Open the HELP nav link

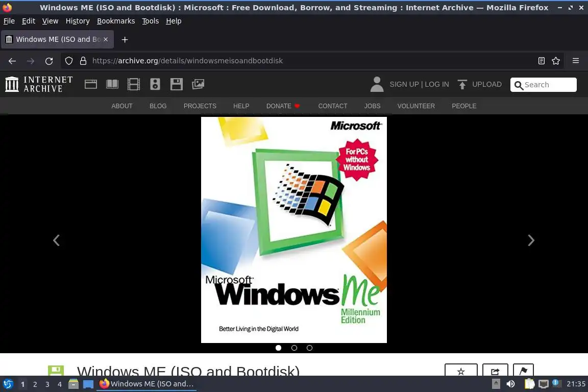pos(241,106)
